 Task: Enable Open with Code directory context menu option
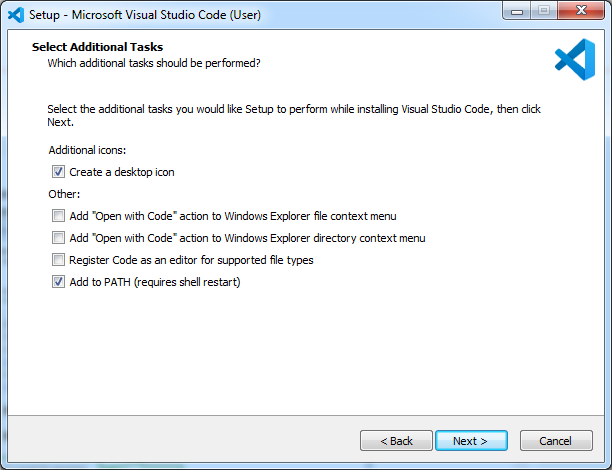tap(59, 238)
